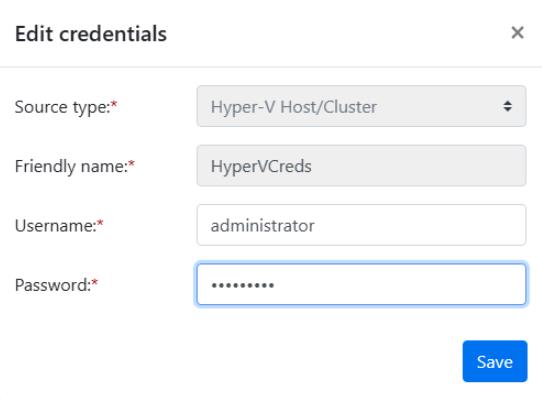Click the up-down arrows on Source type
This screenshot has width=542, height=399.
(507, 106)
